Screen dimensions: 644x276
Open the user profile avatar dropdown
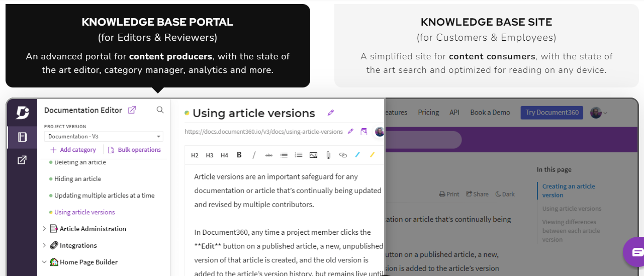598,113
